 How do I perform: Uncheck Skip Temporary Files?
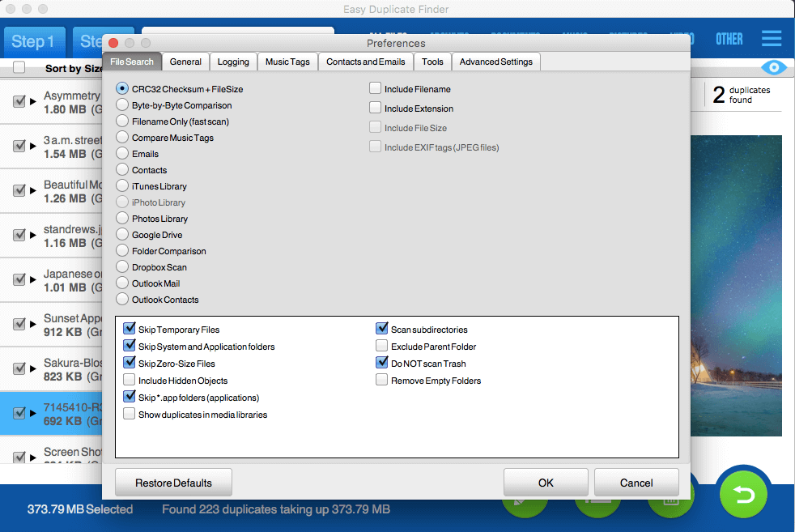130,329
